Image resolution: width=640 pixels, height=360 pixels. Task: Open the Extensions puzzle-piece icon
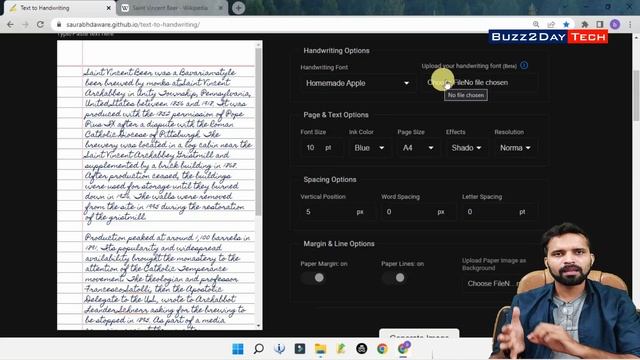click(584, 24)
